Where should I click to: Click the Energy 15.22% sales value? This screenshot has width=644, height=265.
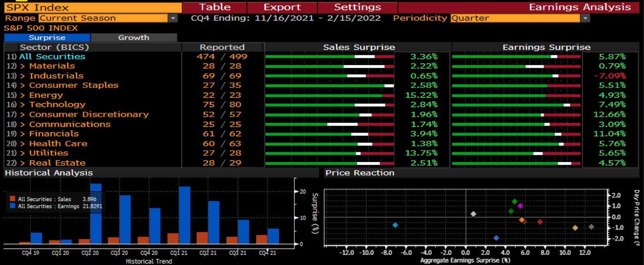coord(421,95)
